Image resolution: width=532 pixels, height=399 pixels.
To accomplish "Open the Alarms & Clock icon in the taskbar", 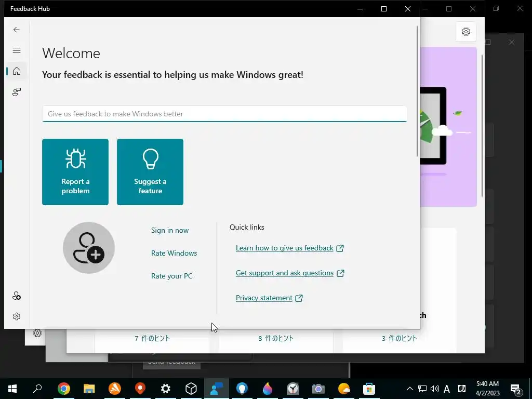I will click(x=293, y=389).
